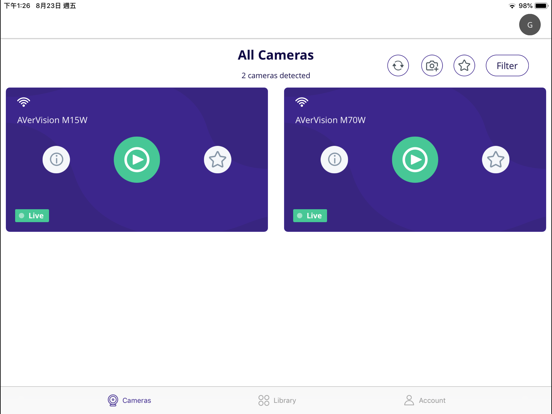The width and height of the screenshot is (552, 414).
Task: Tap the Live badge on AVerVision M70W
Action: coord(310,215)
